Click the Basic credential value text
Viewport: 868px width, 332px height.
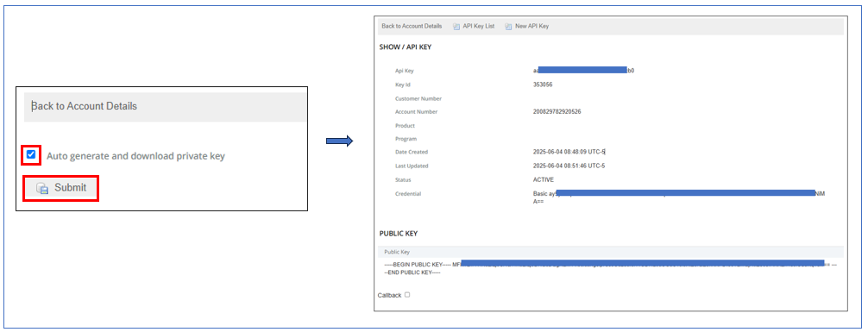[x=679, y=197]
